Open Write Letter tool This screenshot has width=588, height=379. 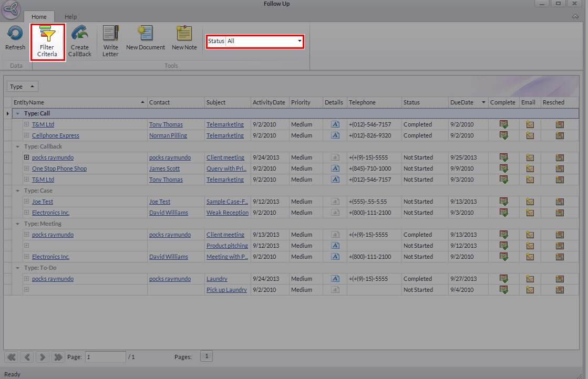pyautogui.click(x=110, y=34)
